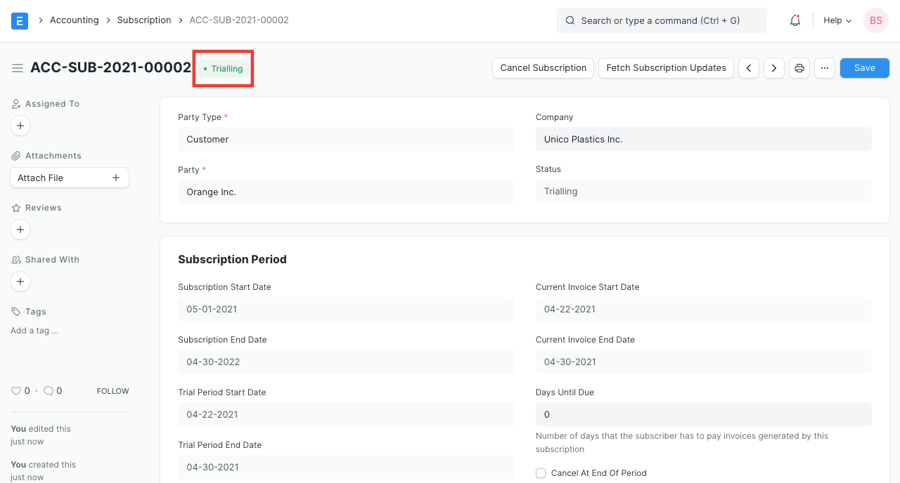Screen dimensions: 900x483
Task: Click Fetch Subscription Updates button
Action: coord(666,68)
